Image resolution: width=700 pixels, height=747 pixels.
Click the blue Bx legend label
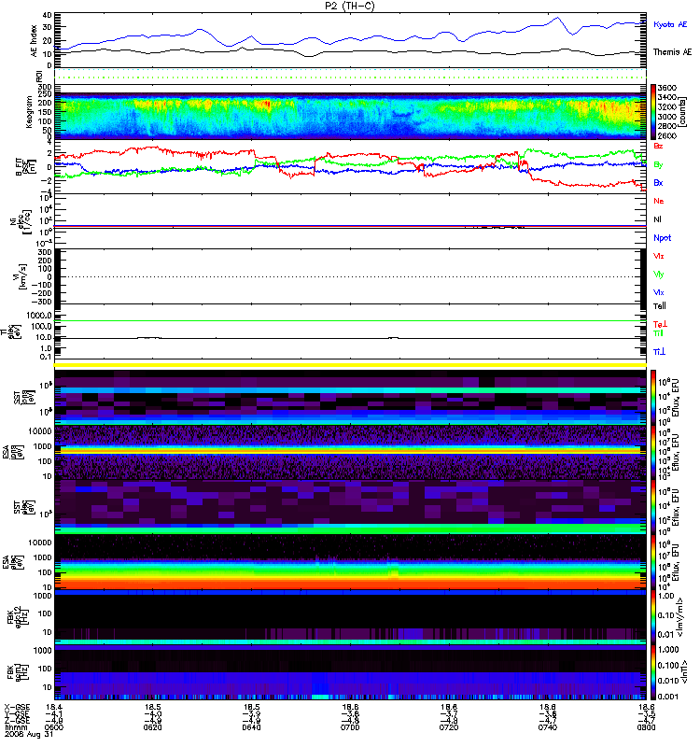coord(658,182)
